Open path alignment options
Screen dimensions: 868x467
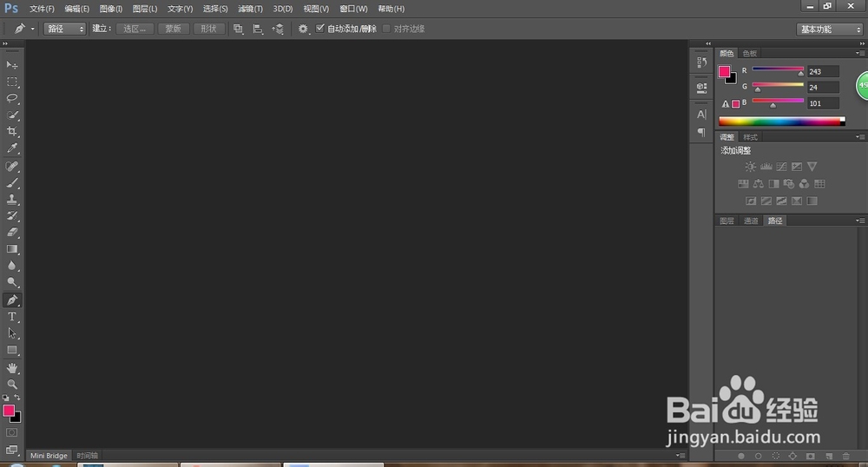(258, 29)
